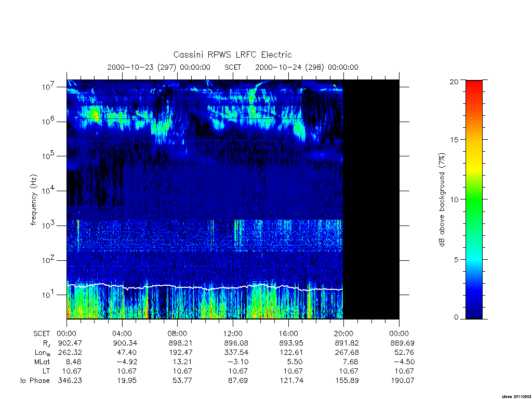
Task: Click the 10^2 frequency tick label
Action: pos(49,260)
